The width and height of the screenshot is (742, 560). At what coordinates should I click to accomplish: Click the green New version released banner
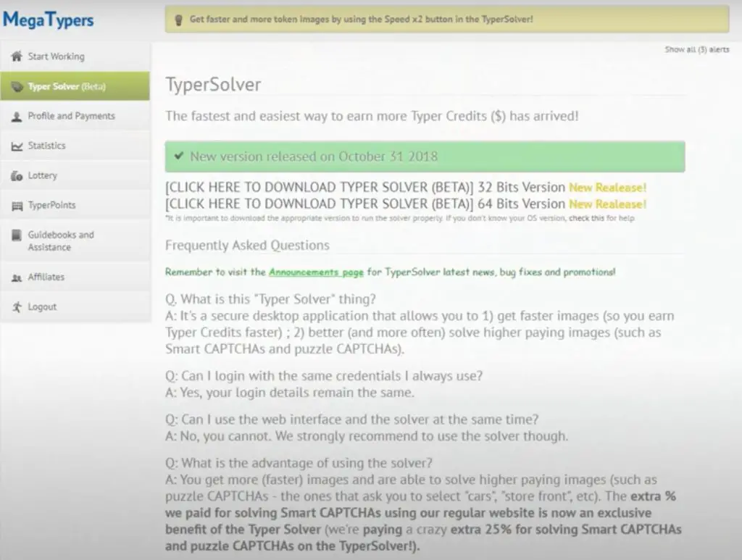425,156
